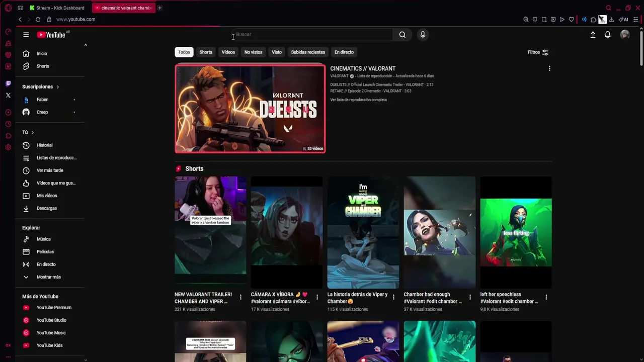Open Opera easy setup sliders icon
Viewport: 644px width, 362px height.
click(x=636, y=20)
